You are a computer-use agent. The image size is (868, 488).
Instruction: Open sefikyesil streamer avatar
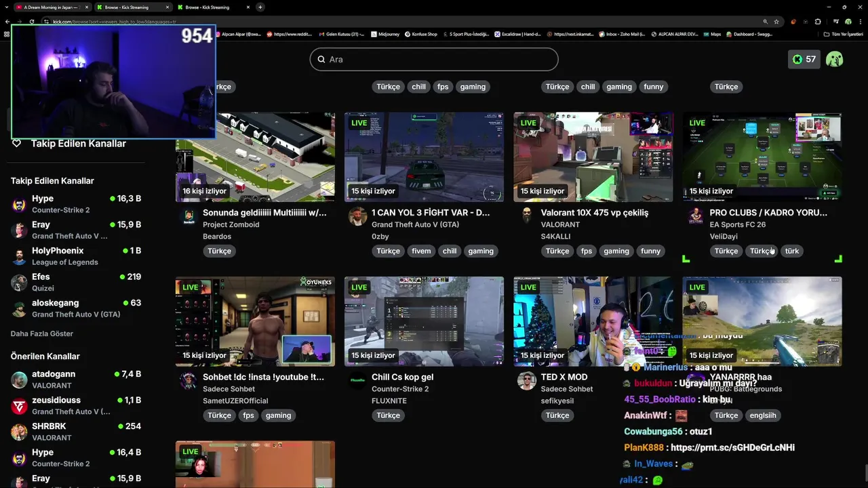[527, 381]
